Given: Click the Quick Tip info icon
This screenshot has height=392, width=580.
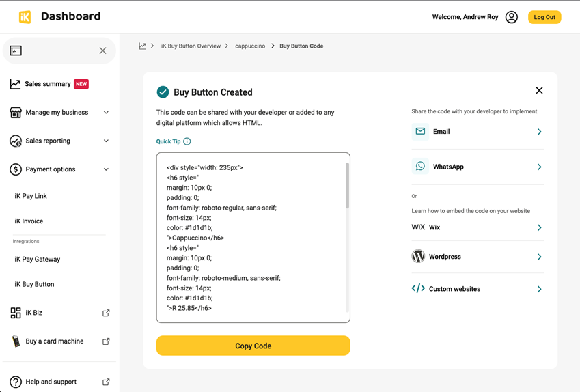Looking at the screenshot, I should tap(187, 141).
